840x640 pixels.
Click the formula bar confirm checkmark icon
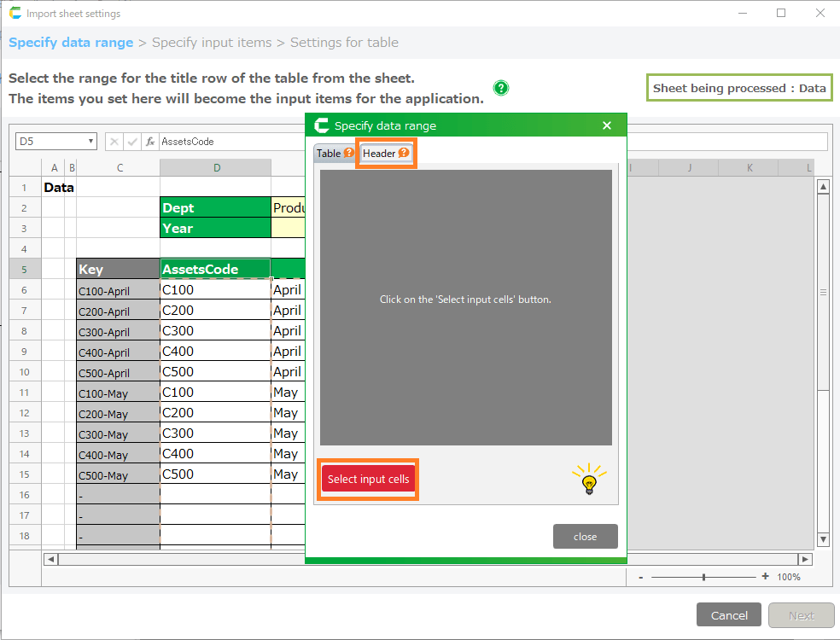pyautogui.click(x=132, y=142)
